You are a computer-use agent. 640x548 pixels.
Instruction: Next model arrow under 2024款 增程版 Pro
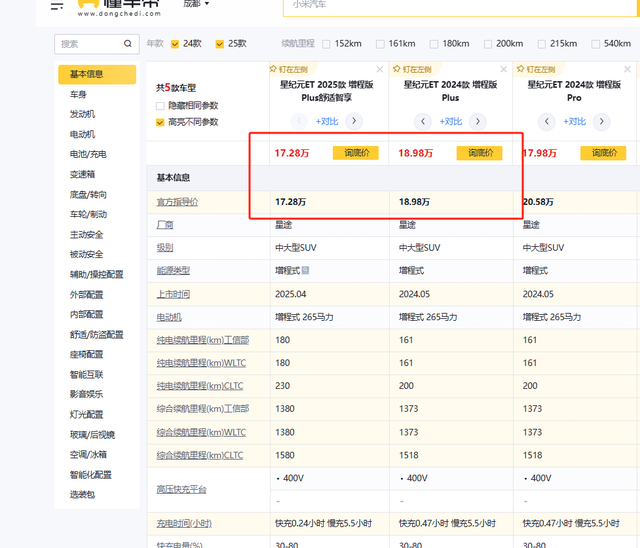pos(602,121)
